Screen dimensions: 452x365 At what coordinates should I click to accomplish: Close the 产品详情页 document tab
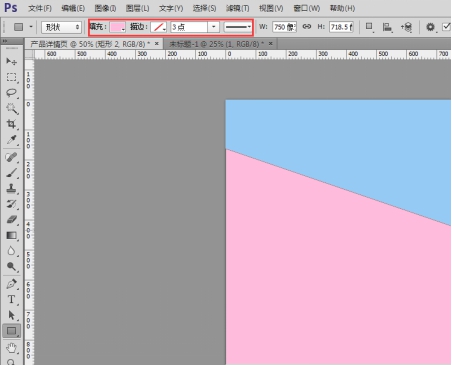[157, 44]
